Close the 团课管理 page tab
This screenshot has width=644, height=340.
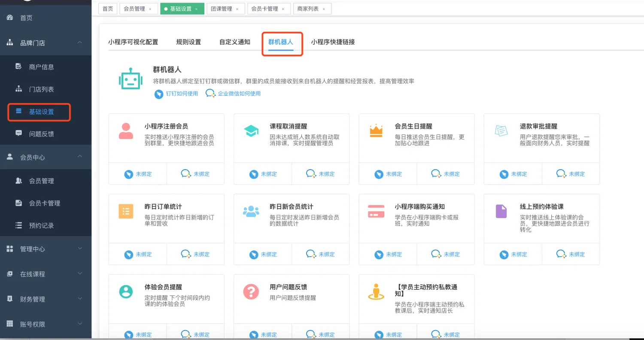click(x=239, y=9)
